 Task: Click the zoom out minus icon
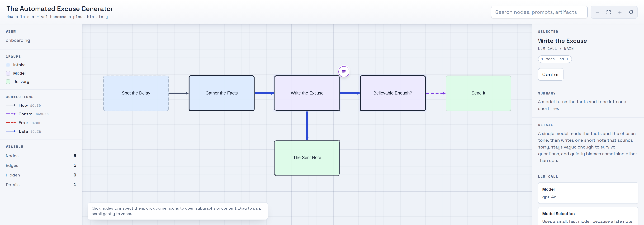pyautogui.click(x=597, y=12)
